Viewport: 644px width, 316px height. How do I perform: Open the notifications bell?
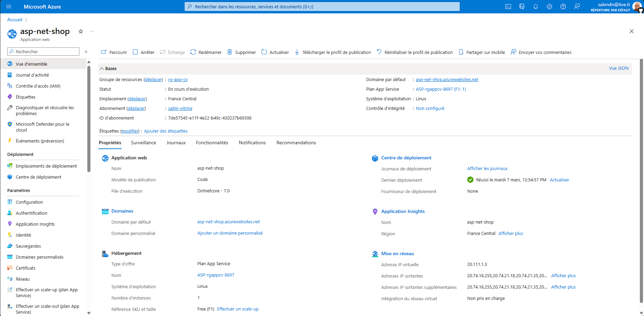tap(536, 7)
